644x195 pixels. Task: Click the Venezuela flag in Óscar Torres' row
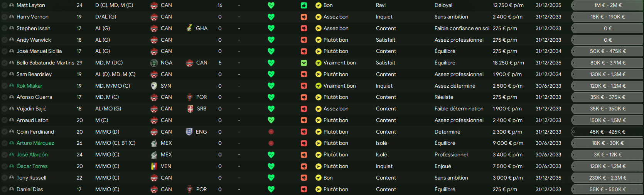[x=154, y=166]
